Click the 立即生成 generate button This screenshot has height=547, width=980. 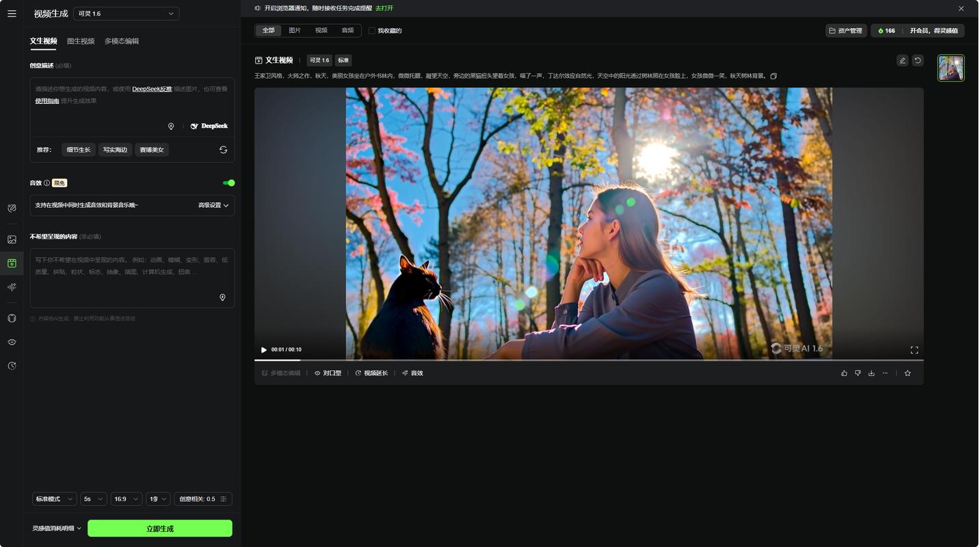click(160, 529)
